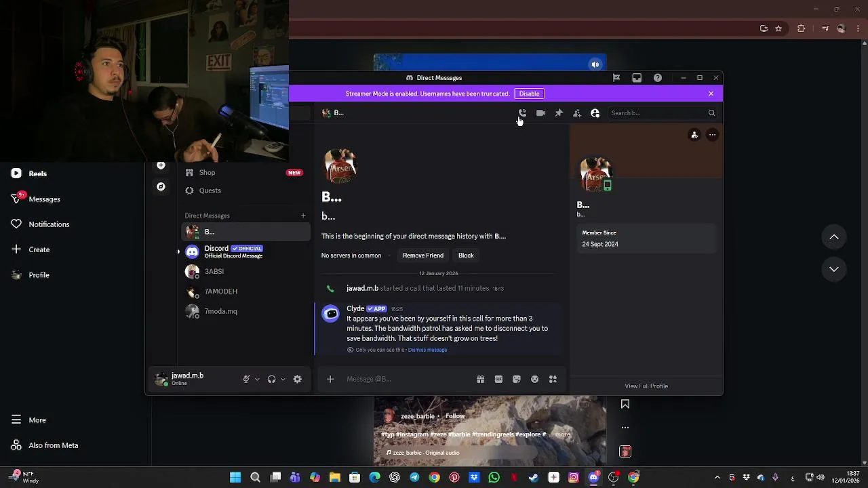Open the GIF picker

[x=498, y=380]
